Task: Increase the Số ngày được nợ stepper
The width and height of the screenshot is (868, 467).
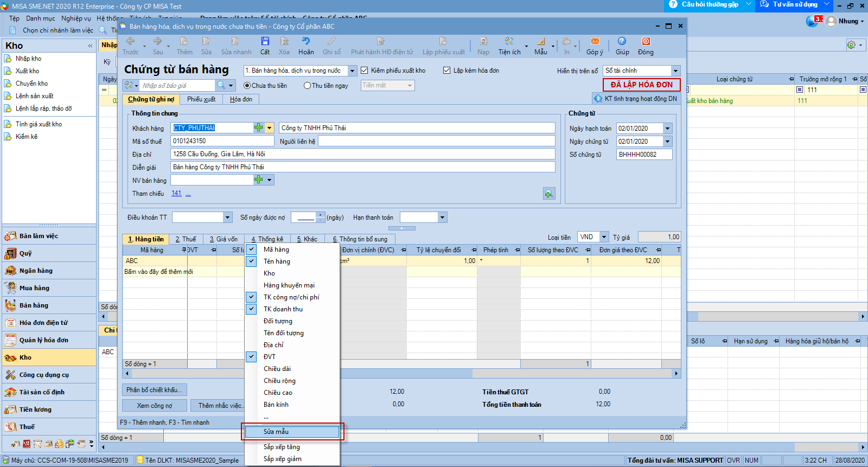Action: pyautogui.click(x=321, y=215)
